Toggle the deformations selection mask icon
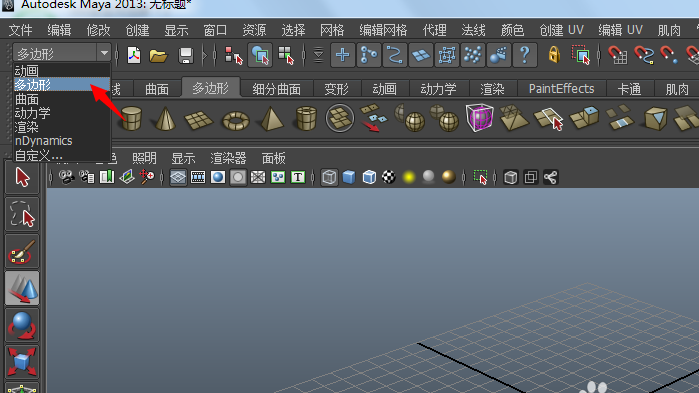 coord(446,55)
